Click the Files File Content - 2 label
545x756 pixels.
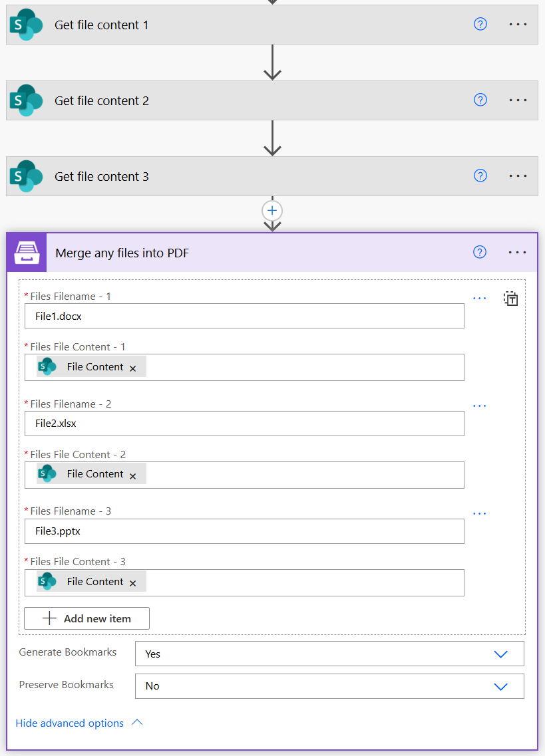[78, 454]
